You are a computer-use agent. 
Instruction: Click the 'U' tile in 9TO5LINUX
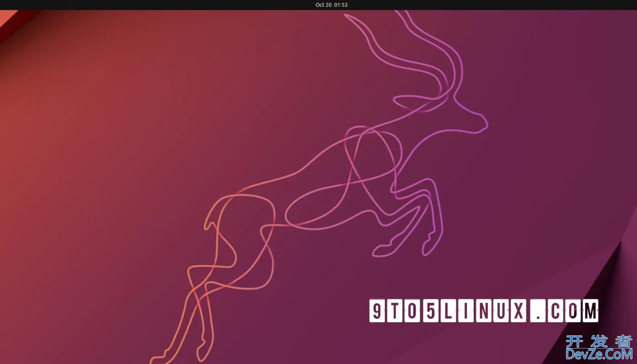[501, 311]
